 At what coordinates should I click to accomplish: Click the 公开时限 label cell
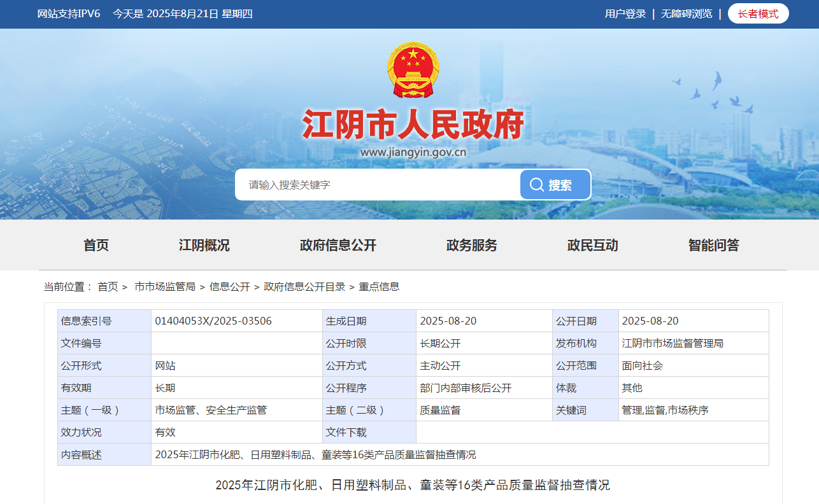point(369,343)
